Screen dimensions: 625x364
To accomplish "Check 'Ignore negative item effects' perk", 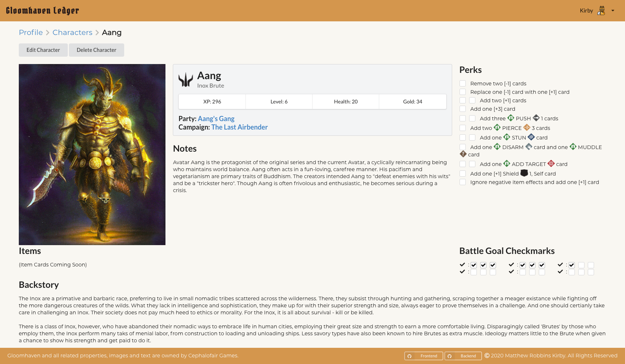I will 463,182.
